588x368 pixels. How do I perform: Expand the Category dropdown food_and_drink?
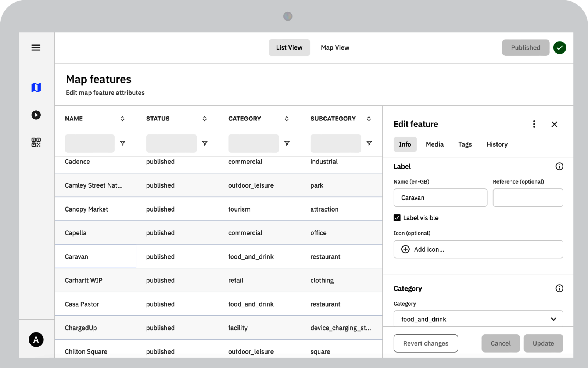[478, 319]
